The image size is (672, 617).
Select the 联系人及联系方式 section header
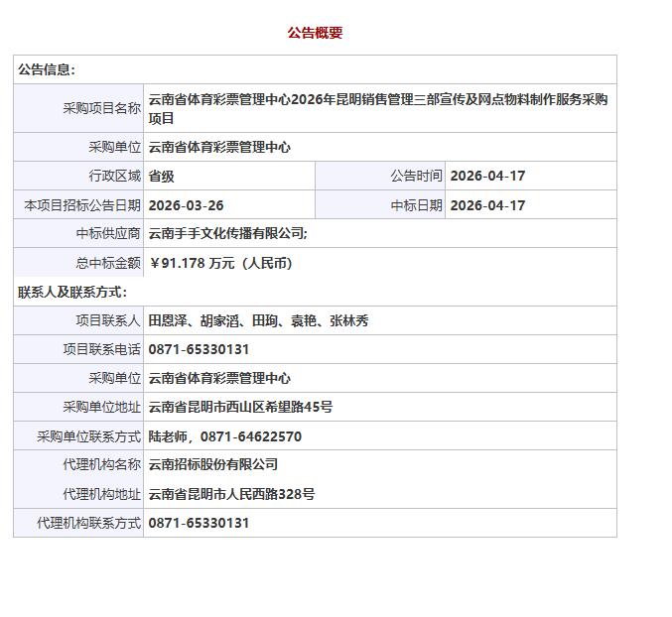tap(72, 292)
